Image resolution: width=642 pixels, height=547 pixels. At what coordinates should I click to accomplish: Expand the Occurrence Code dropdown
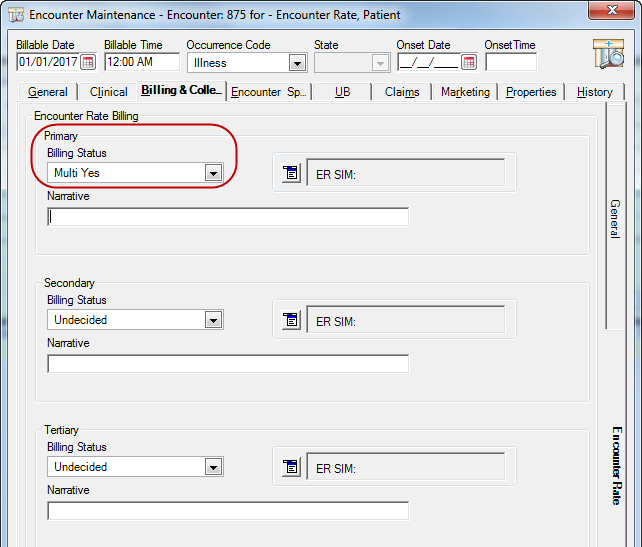(x=297, y=63)
